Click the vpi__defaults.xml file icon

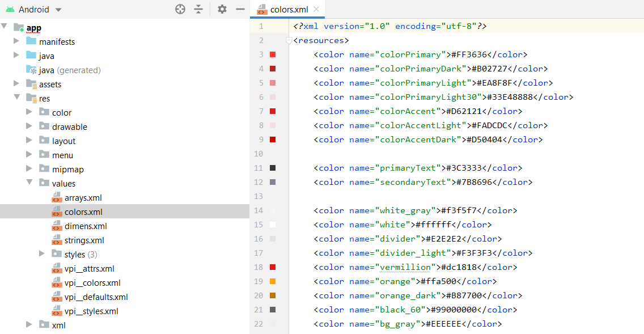pos(57,297)
